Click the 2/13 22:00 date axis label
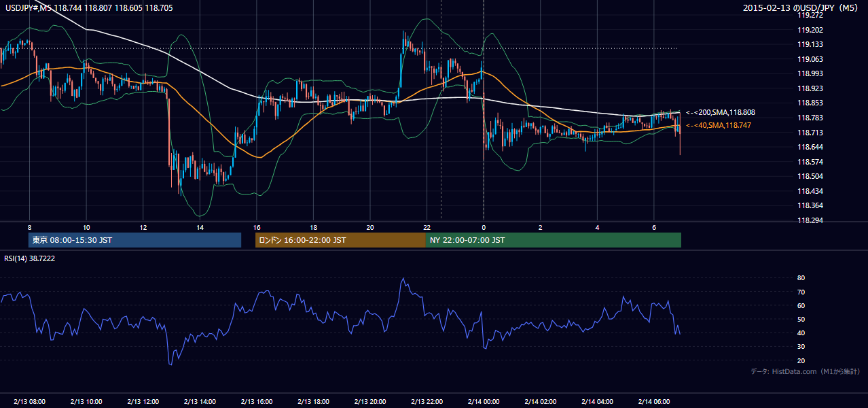The image size is (868, 408). pos(427,401)
